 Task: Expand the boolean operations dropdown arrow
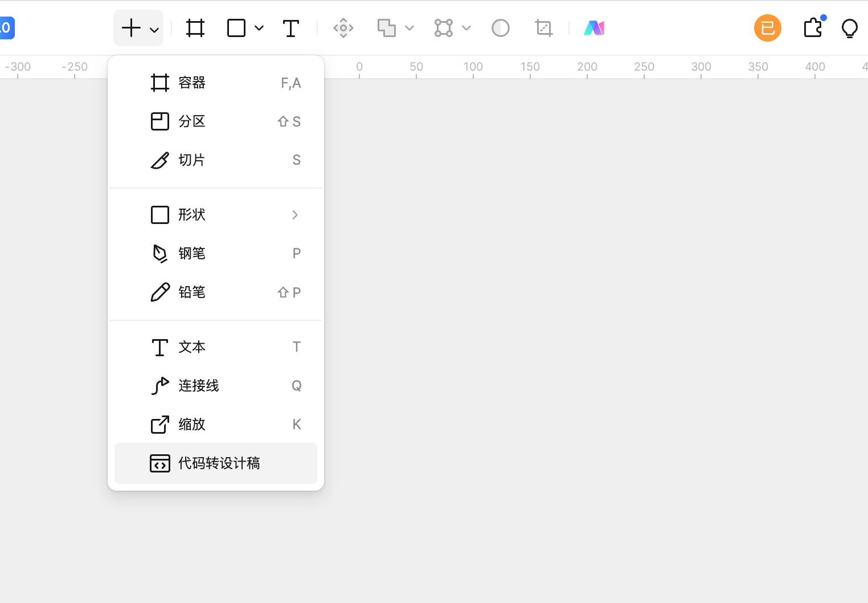coord(410,28)
